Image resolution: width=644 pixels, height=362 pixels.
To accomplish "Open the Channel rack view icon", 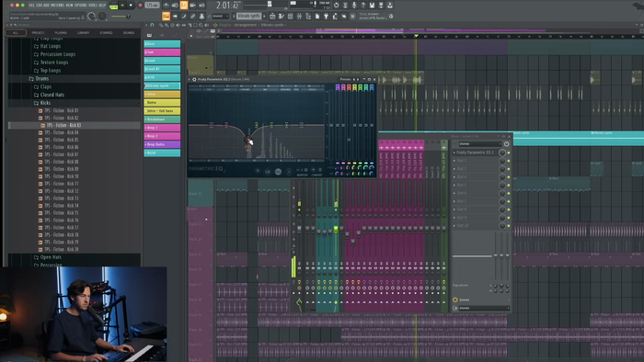I will 291,16.
